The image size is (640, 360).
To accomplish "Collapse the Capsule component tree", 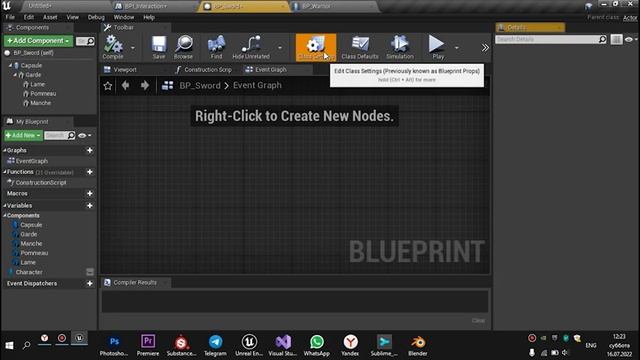I will (x=10, y=65).
